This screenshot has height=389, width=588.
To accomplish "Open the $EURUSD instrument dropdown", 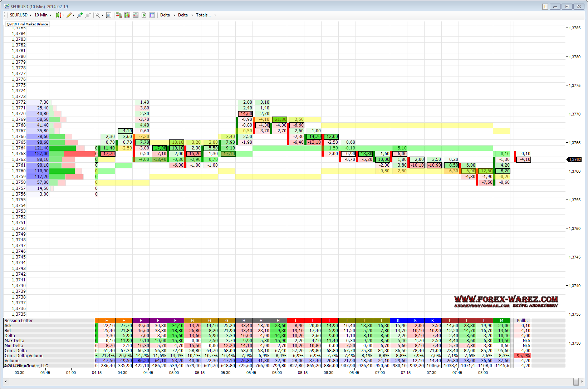I will (21, 15).
